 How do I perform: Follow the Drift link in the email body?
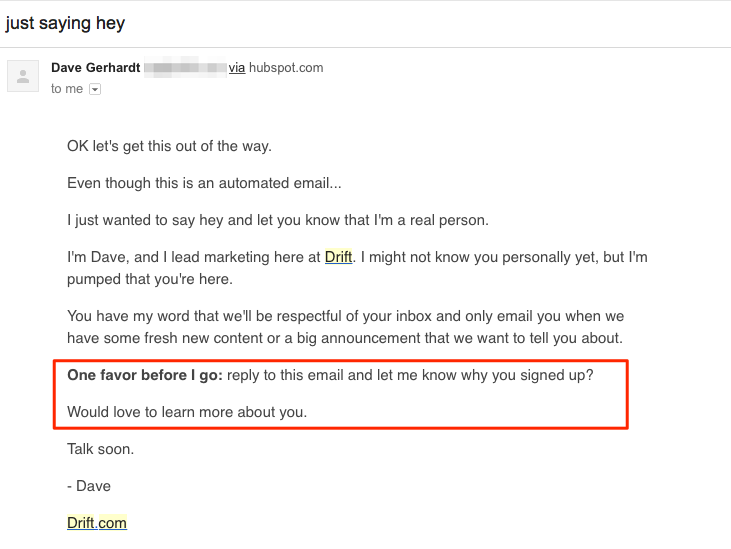point(338,257)
